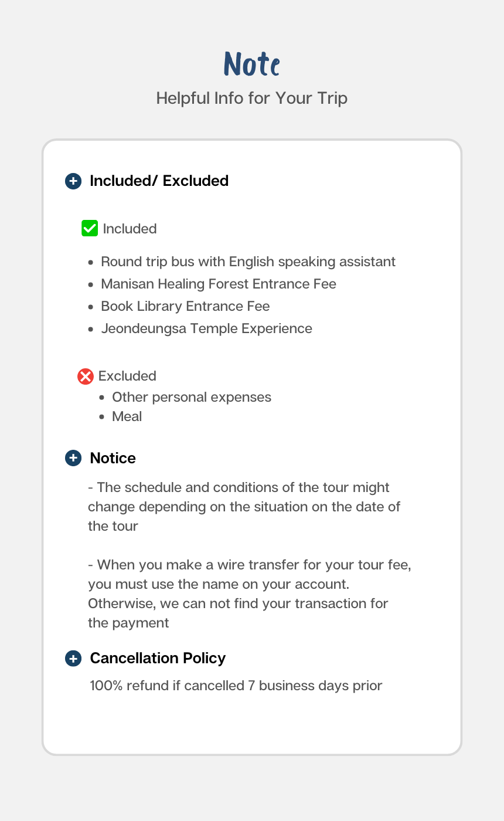Select Round trip bus list item
Screen dimensions: 504x821
[248, 262]
